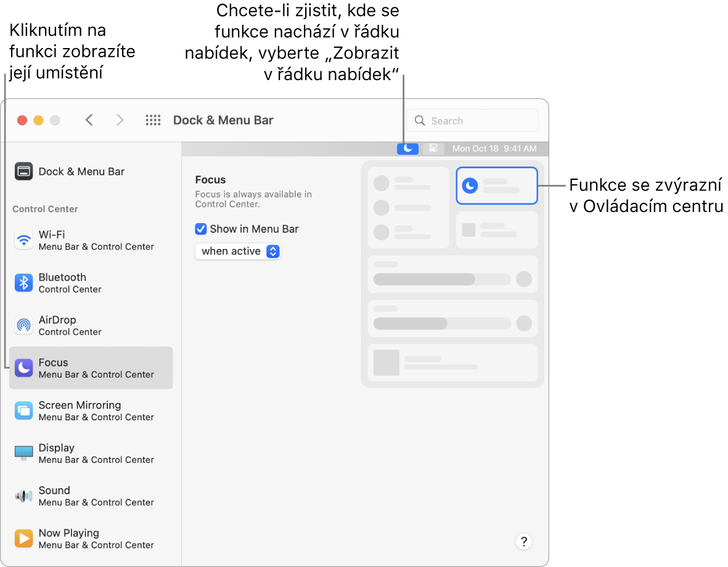Click the date and time in menu bar preview

[x=494, y=149]
